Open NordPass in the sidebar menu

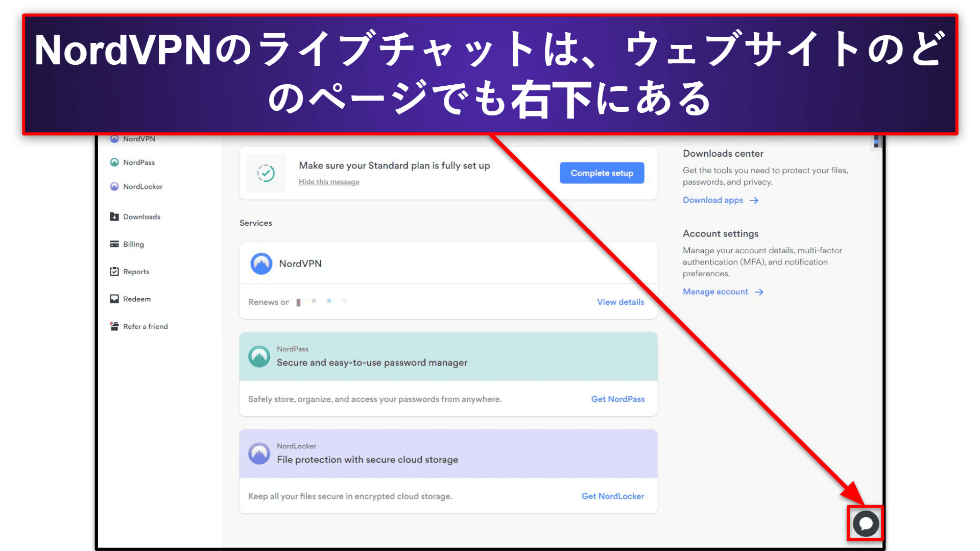(x=138, y=162)
